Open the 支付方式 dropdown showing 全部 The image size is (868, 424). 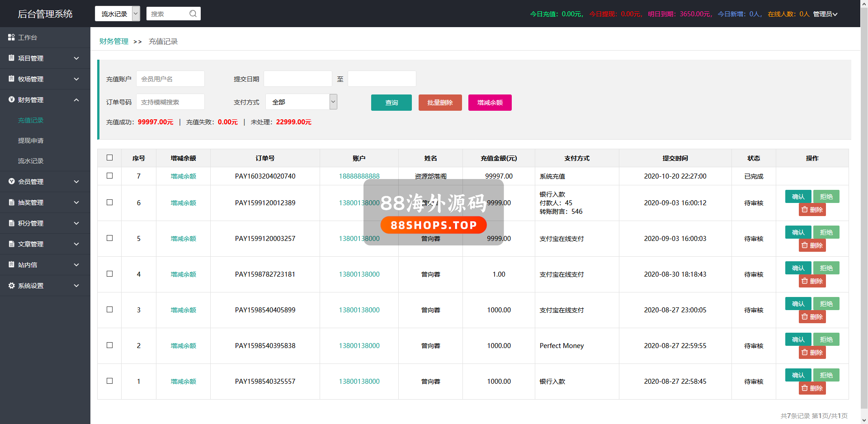301,102
